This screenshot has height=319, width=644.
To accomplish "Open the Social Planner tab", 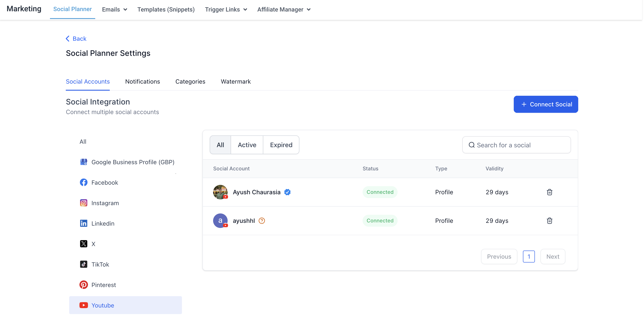I will [x=73, y=9].
